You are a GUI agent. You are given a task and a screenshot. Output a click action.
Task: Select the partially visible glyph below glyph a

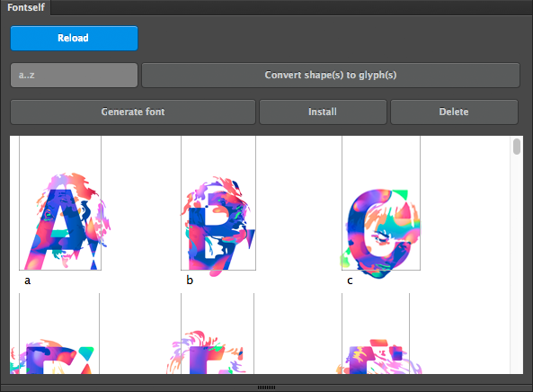pos(59,334)
